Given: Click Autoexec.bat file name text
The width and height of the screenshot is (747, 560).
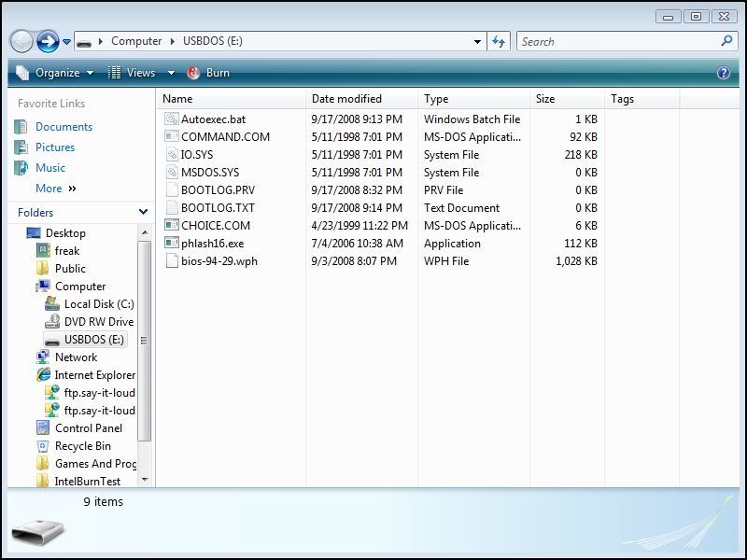Looking at the screenshot, I should coord(214,119).
